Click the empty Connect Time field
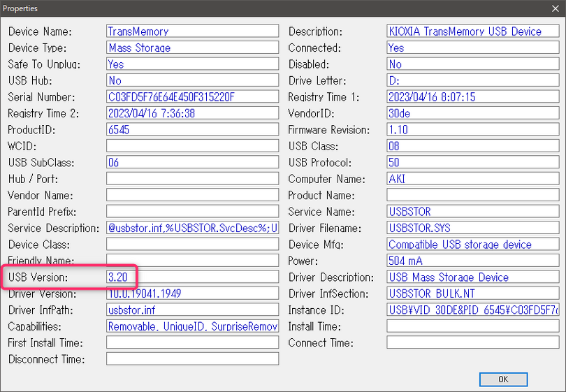The width and height of the screenshot is (566, 392). click(x=473, y=342)
